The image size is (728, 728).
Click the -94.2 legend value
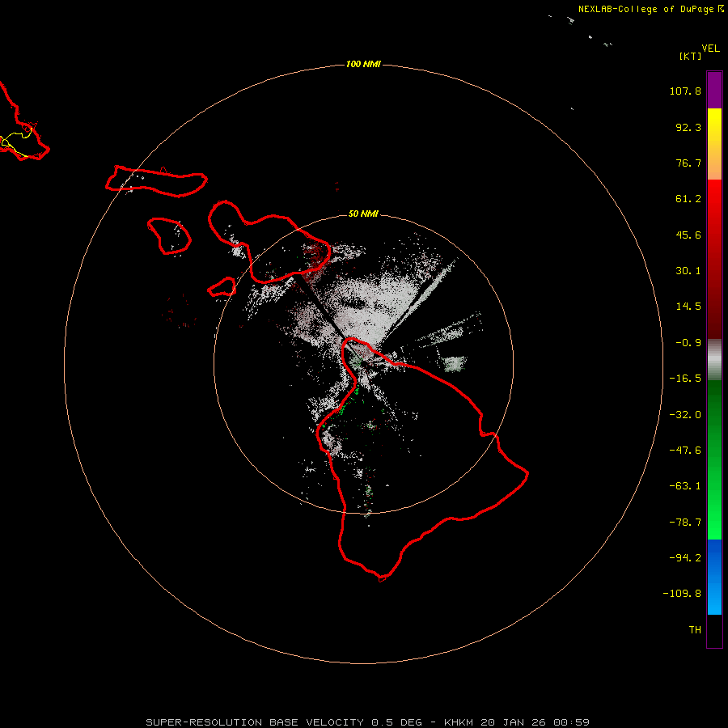coord(685,557)
